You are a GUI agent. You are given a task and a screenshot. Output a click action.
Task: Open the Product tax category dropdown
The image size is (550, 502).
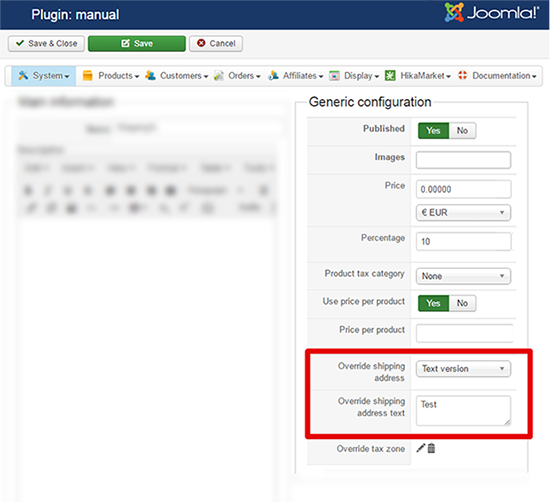[463, 276]
